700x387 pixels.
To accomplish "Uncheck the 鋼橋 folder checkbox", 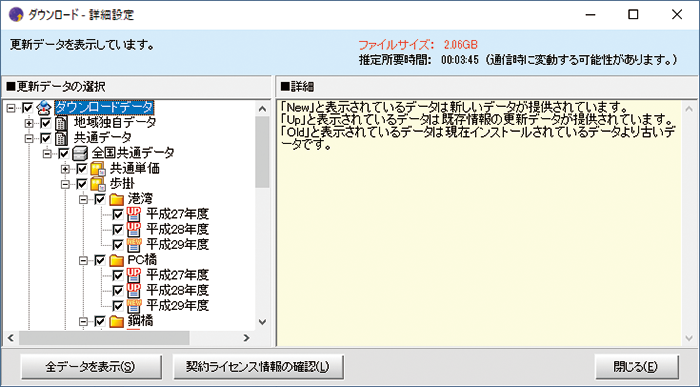I will click(100, 322).
